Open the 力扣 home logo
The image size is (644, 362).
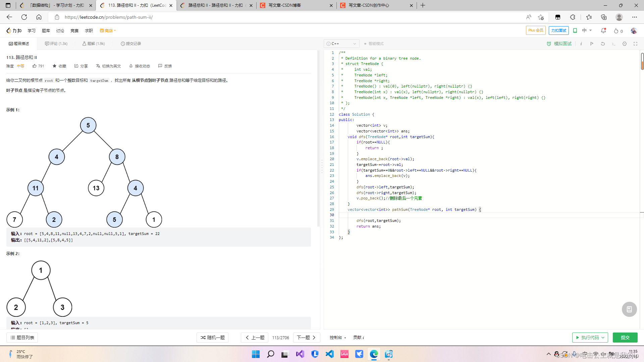pyautogui.click(x=14, y=31)
